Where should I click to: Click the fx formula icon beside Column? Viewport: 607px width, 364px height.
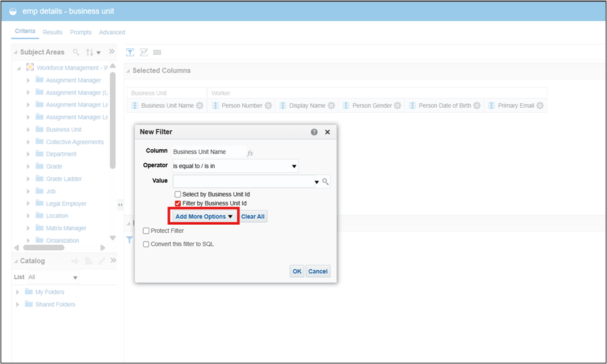coord(250,153)
